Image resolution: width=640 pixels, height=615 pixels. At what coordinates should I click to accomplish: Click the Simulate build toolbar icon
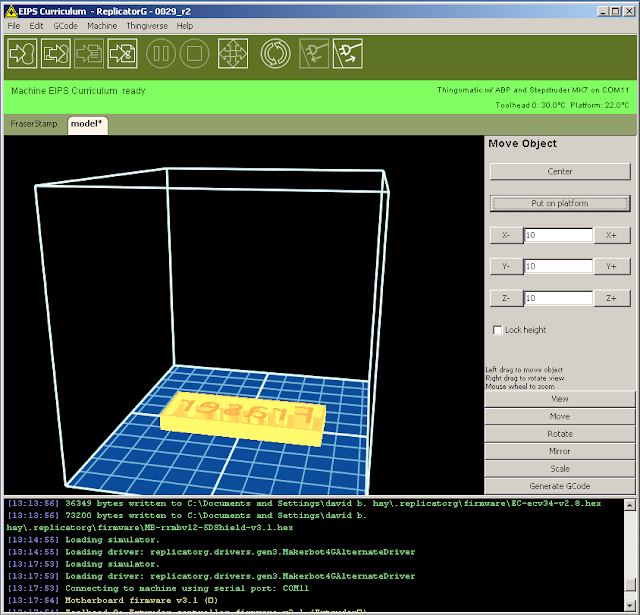[x=22, y=53]
